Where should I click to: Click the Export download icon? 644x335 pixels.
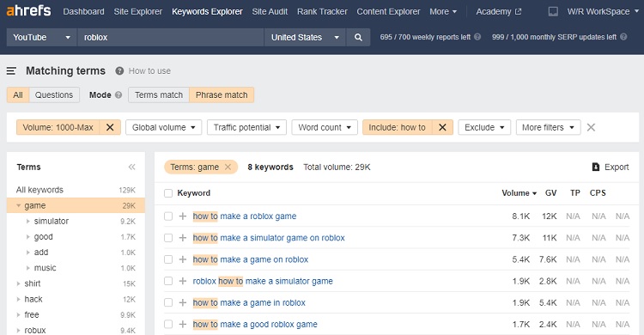point(596,167)
